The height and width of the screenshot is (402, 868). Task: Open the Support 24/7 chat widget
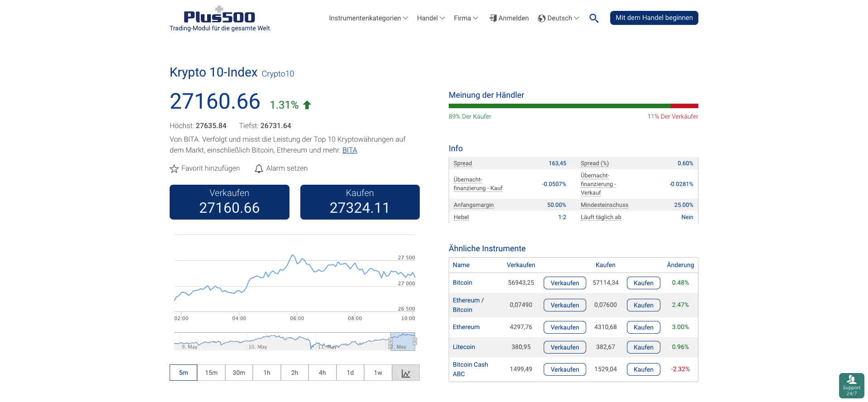852,386
